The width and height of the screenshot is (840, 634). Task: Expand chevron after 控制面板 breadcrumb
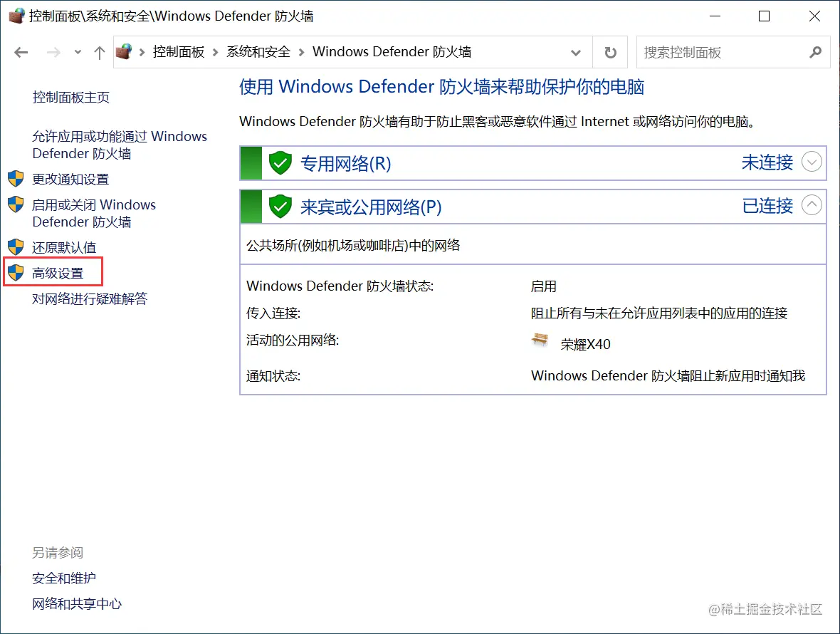(216, 52)
